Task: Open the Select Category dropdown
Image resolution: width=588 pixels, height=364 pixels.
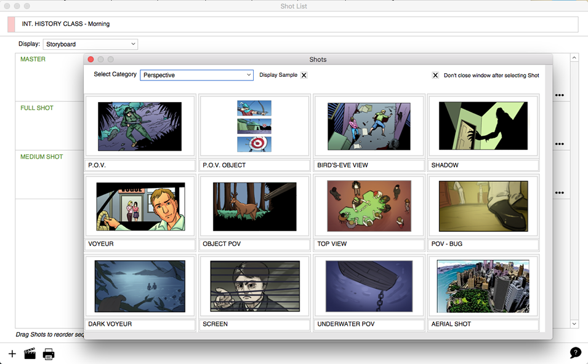Action: pyautogui.click(x=196, y=74)
